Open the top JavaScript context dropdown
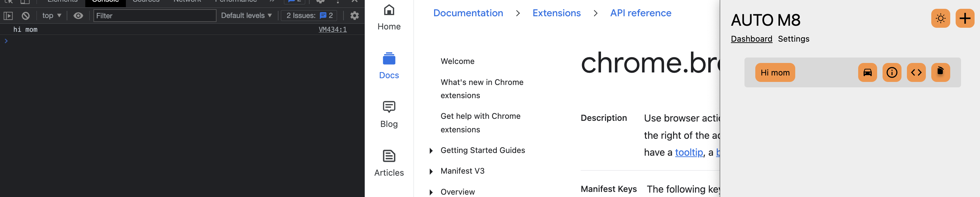The height and width of the screenshot is (197, 980). point(52,16)
